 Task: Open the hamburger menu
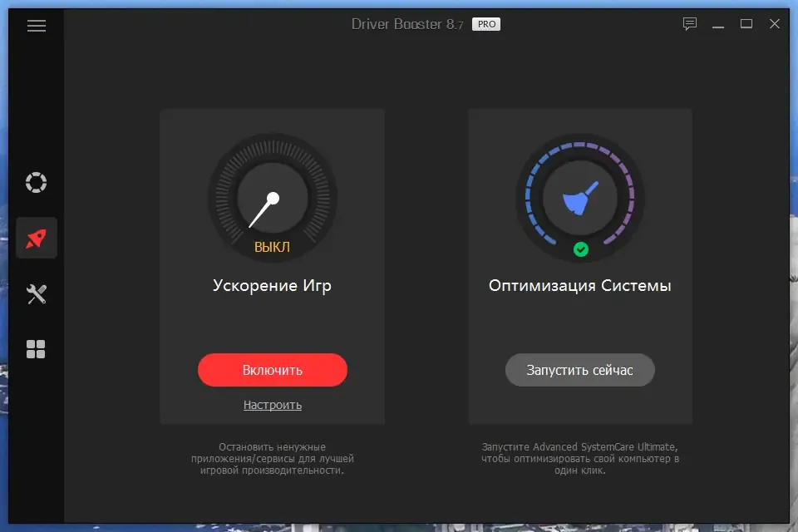36,26
